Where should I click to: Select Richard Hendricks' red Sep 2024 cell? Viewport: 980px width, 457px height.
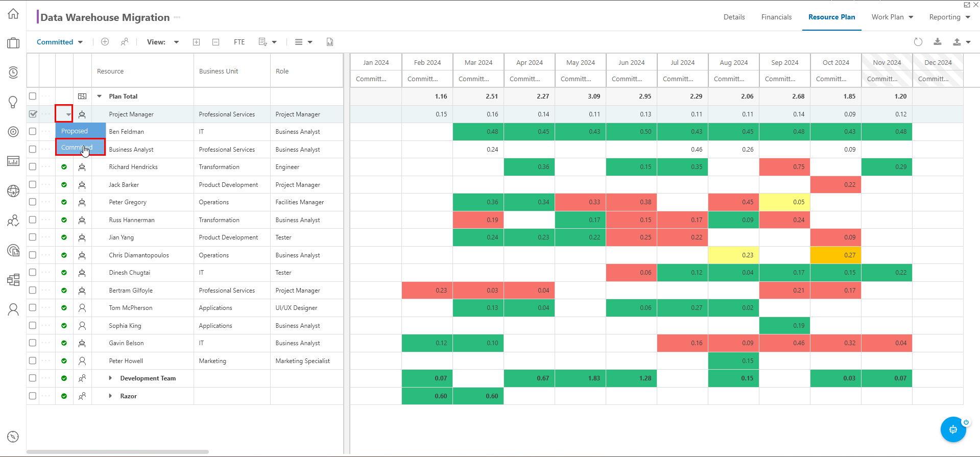[x=784, y=166]
